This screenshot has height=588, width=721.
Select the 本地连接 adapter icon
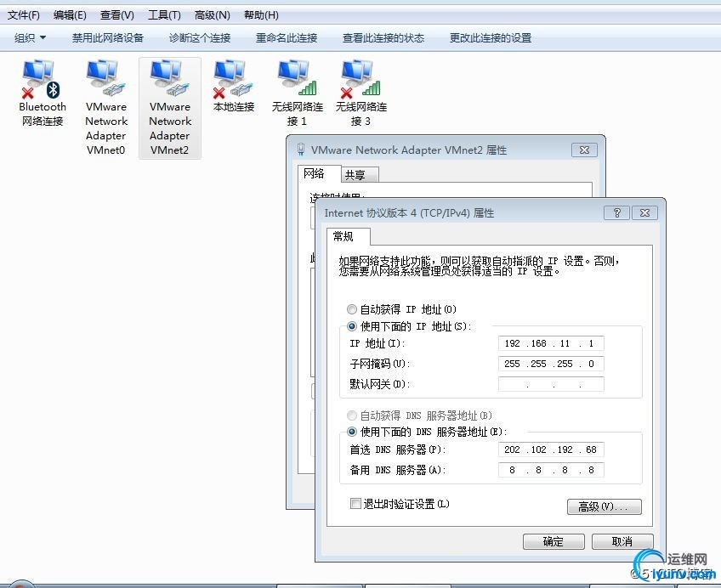[234, 87]
